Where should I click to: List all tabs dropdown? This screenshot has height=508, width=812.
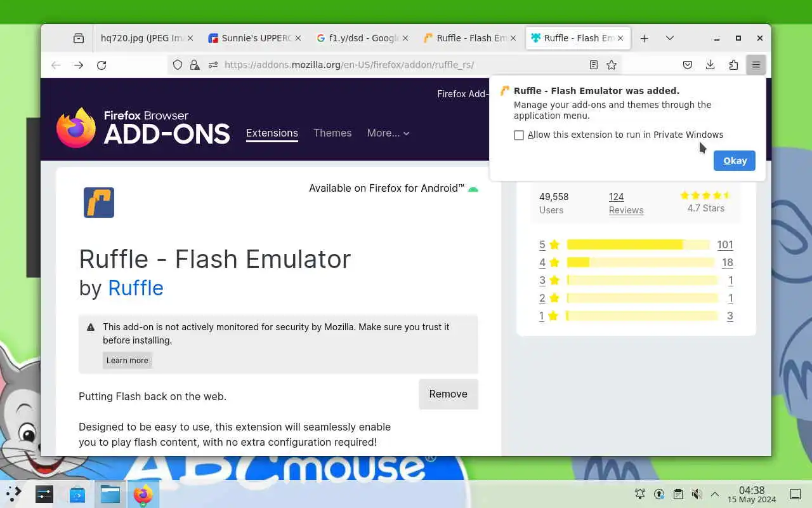pos(670,38)
